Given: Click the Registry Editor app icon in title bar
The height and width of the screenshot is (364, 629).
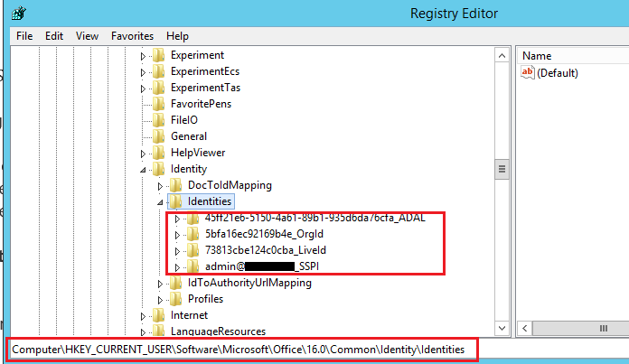Looking at the screenshot, I should [18, 14].
